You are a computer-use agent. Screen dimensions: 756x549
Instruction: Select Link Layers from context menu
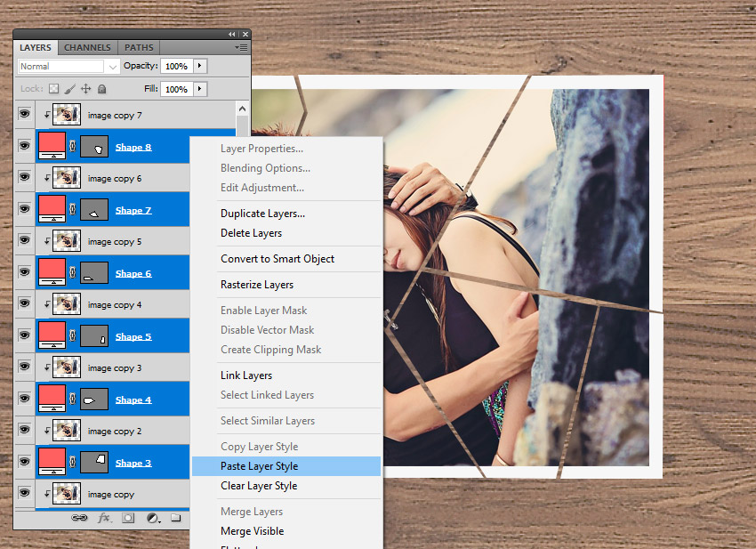[x=286, y=375]
